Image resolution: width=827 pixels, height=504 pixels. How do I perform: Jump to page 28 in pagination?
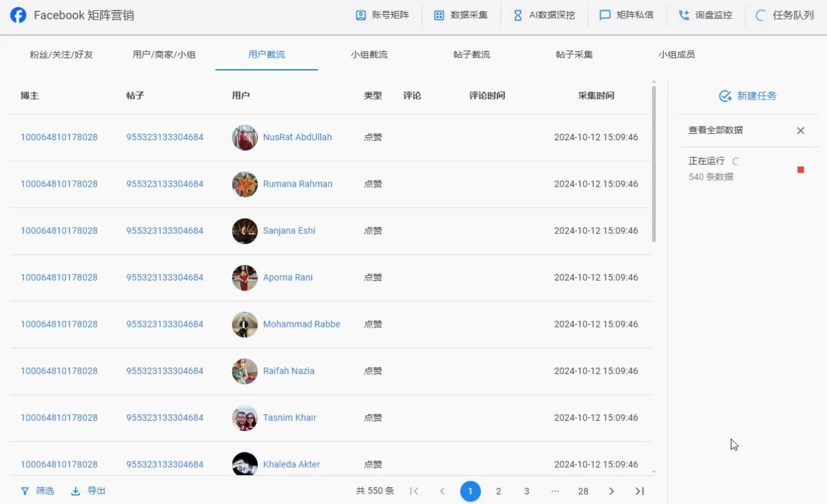click(583, 491)
